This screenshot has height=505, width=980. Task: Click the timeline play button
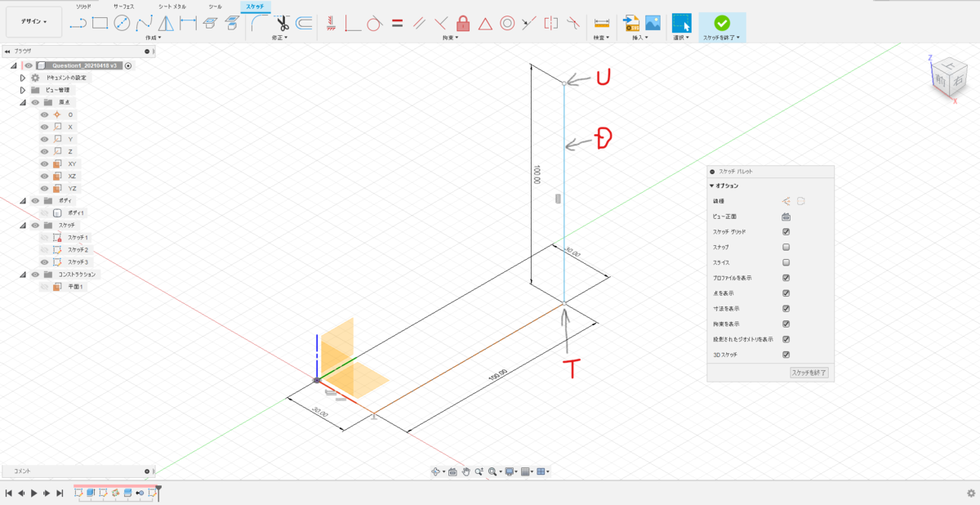point(33,493)
